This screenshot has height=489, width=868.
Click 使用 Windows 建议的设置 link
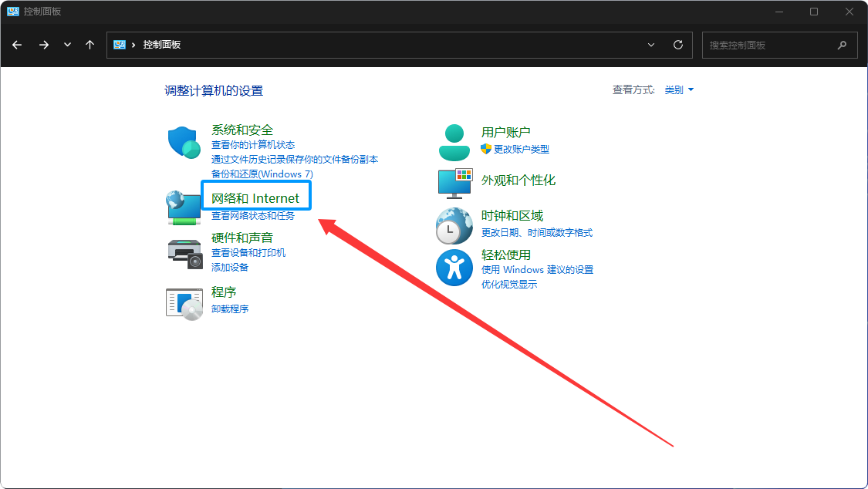pyautogui.click(x=537, y=270)
